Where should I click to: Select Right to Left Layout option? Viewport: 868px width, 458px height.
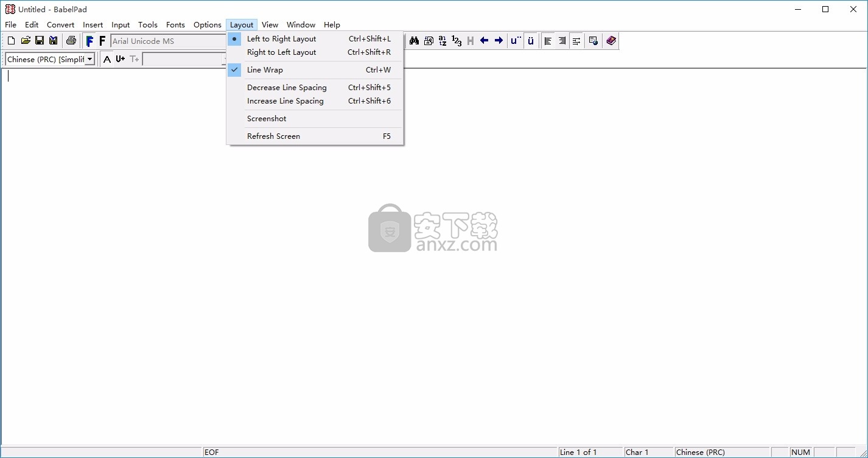point(315,52)
